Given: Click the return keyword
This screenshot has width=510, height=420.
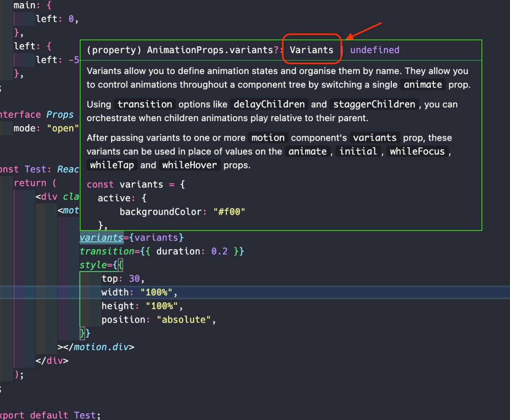Looking at the screenshot, I should [x=30, y=183].
